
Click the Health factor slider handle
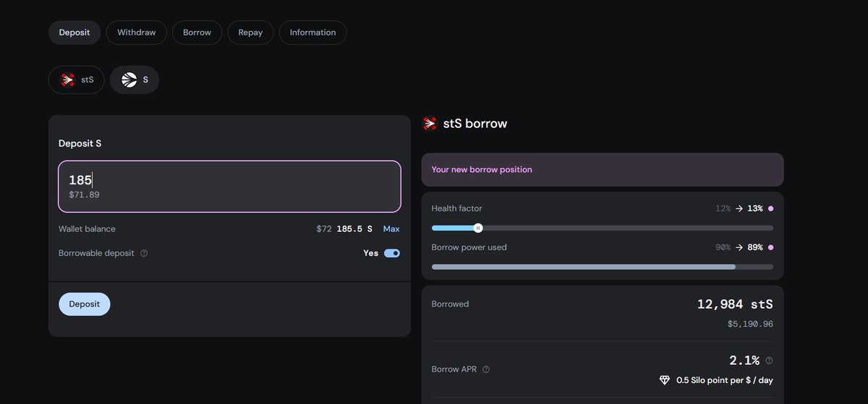[x=478, y=228]
